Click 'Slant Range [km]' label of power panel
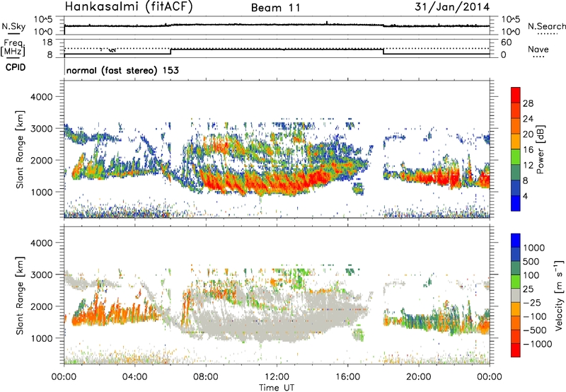The height and width of the screenshot is (392, 566). tap(20, 149)
